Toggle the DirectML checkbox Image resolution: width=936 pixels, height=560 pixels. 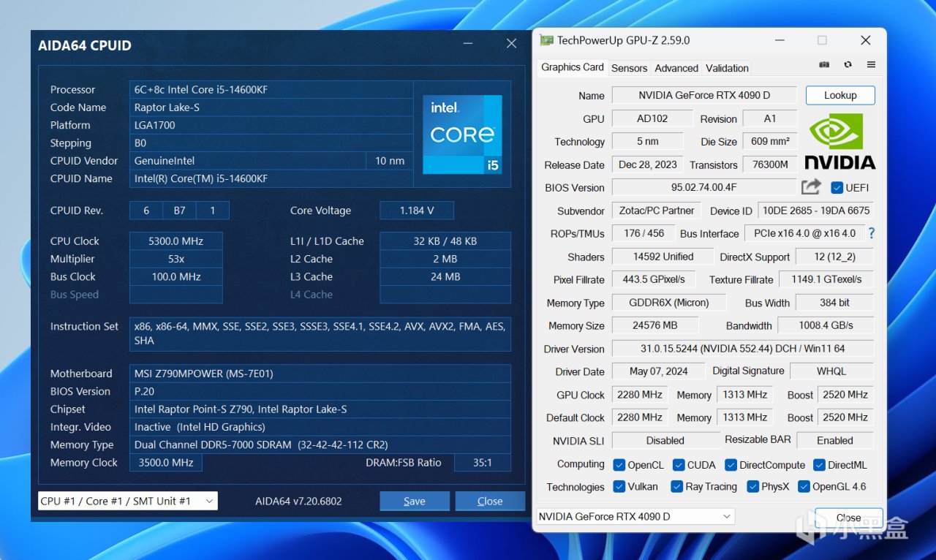coord(818,465)
